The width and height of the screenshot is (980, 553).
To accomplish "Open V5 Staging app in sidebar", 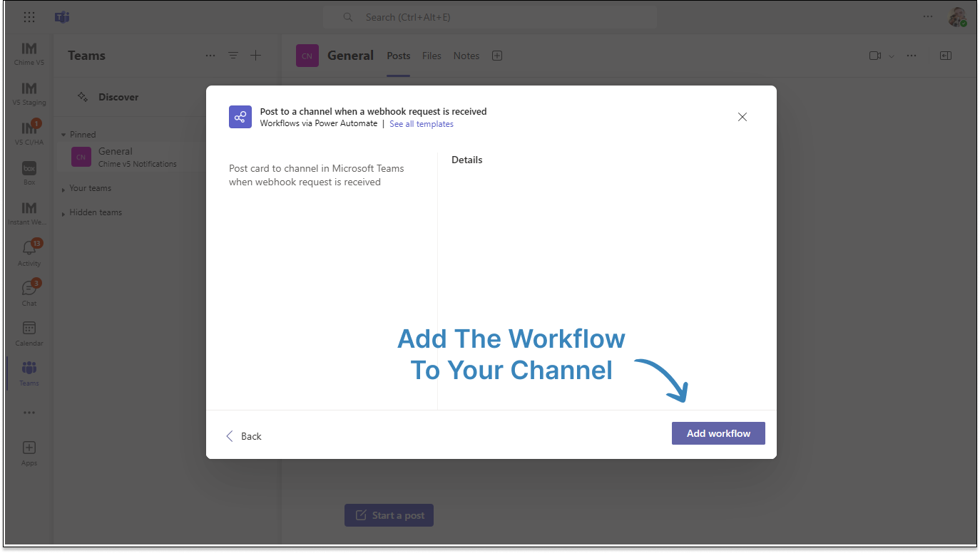I will [x=29, y=94].
